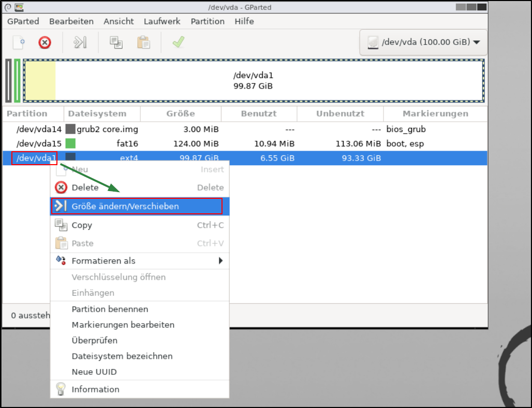Apply all operations with green checkmark

[x=179, y=42]
